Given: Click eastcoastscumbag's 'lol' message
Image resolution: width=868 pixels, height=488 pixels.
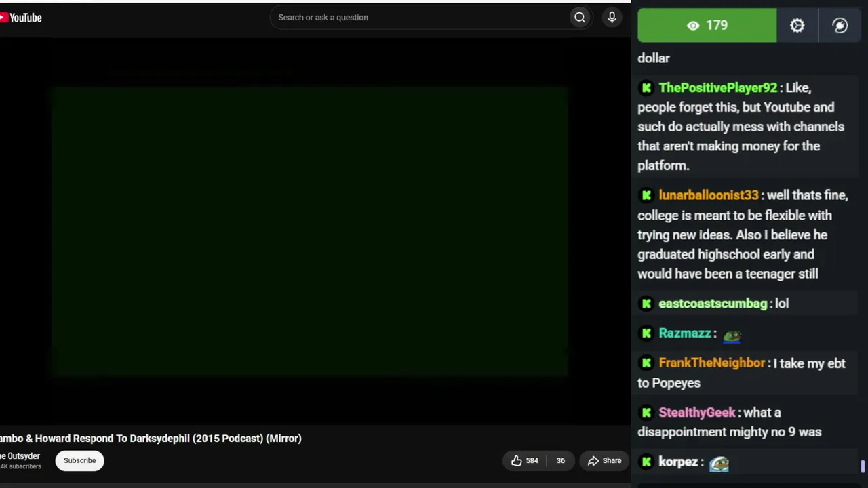Looking at the screenshot, I should tap(782, 304).
